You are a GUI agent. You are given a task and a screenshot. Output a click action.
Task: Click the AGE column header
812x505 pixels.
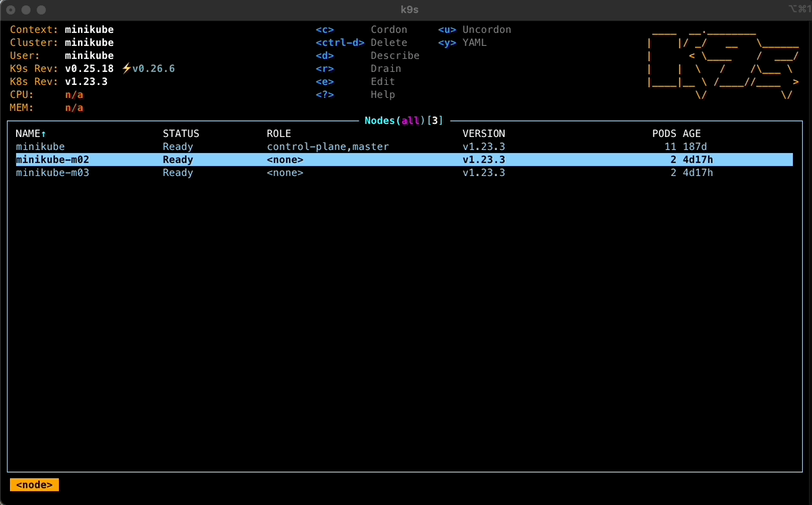coord(691,134)
